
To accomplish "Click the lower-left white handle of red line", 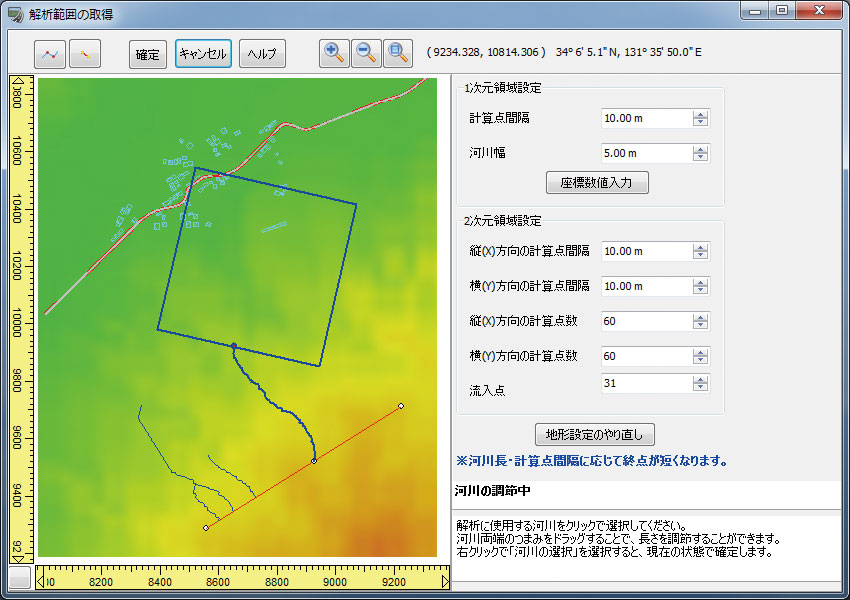I will pos(205,528).
